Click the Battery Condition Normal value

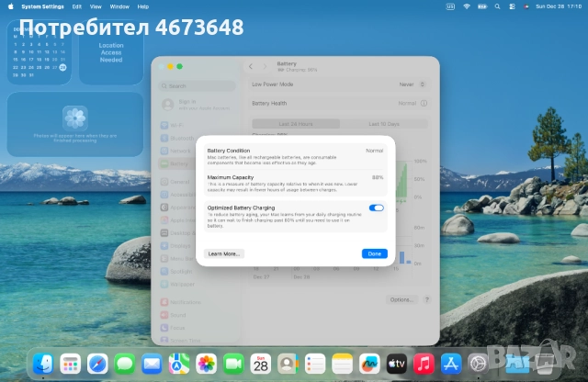(x=374, y=151)
